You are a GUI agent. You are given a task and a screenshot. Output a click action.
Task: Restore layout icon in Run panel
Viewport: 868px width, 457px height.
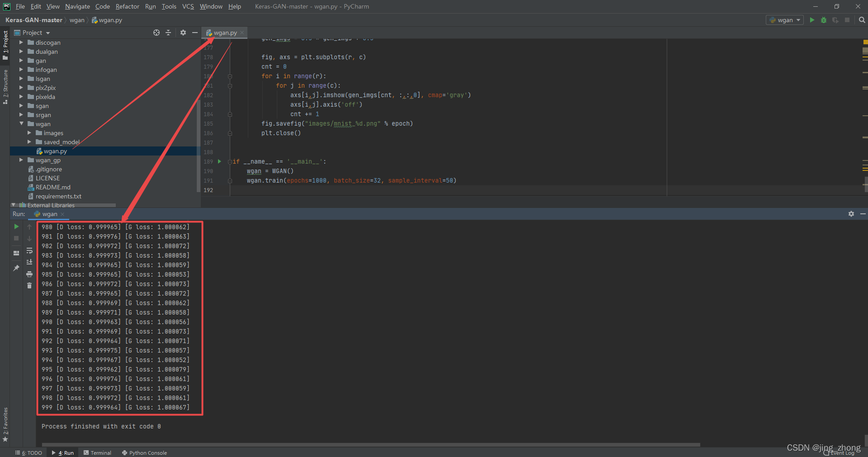click(16, 253)
